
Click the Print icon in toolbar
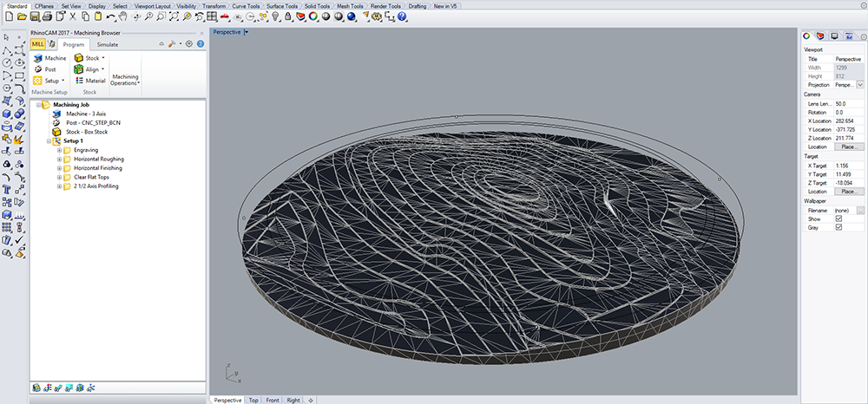click(x=47, y=16)
